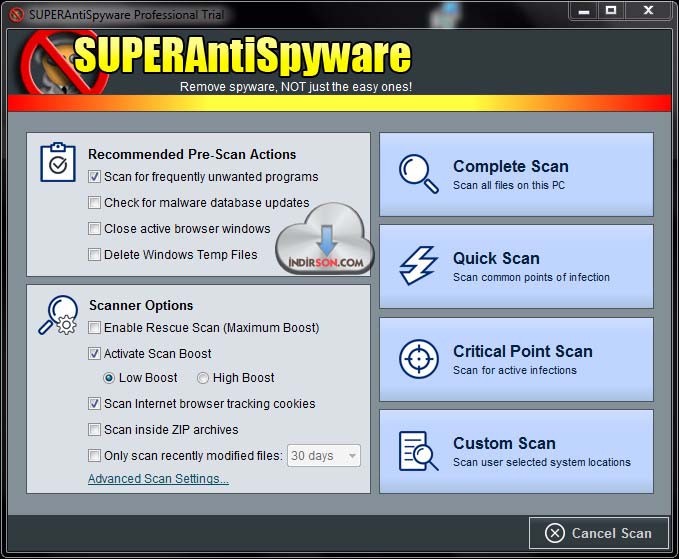Click 'Scan user selected system locations' text
The height and width of the screenshot is (559, 679).
(542, 462)
